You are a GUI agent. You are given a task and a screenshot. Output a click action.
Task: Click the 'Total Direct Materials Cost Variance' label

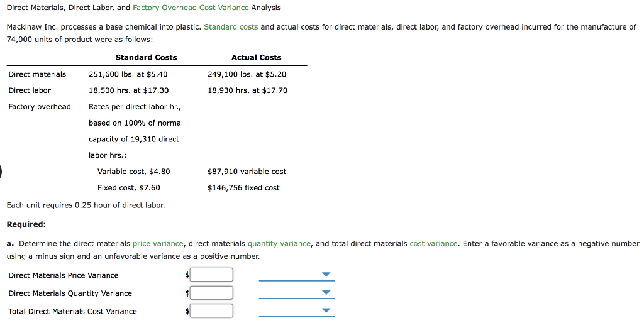pos(73,312)
